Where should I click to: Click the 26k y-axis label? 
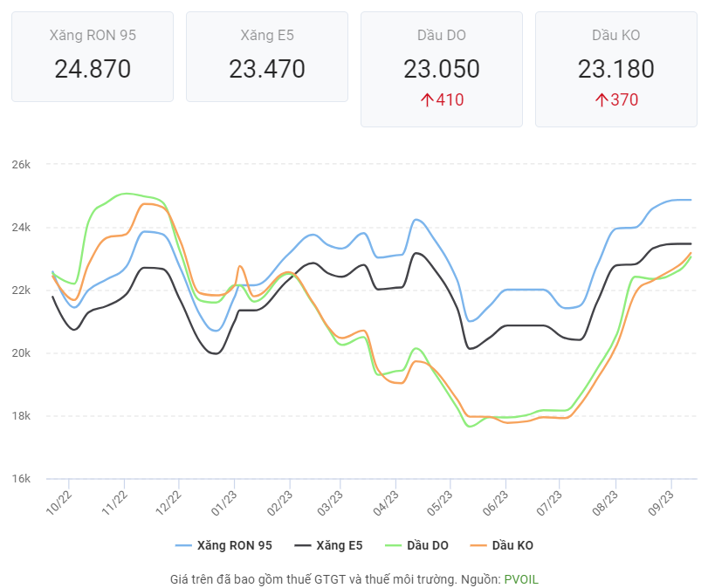[x=21, y=164]
